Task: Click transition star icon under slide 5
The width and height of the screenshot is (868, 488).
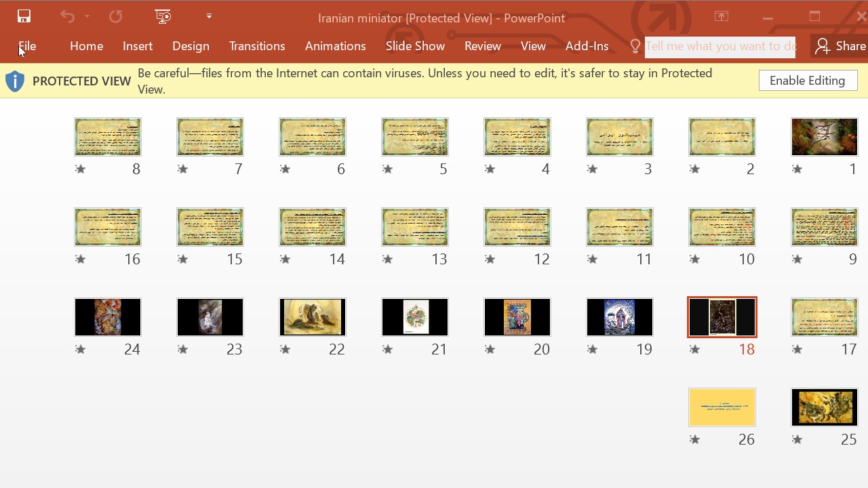Action: click(x=387, y=169)
